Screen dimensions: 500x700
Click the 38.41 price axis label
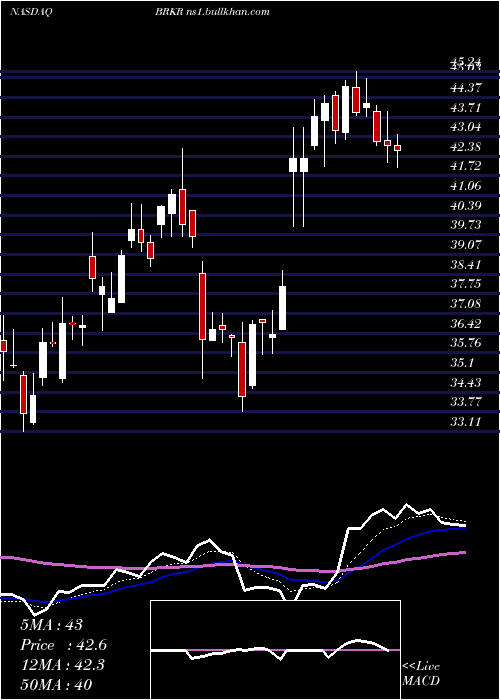[x=466, y=264]
